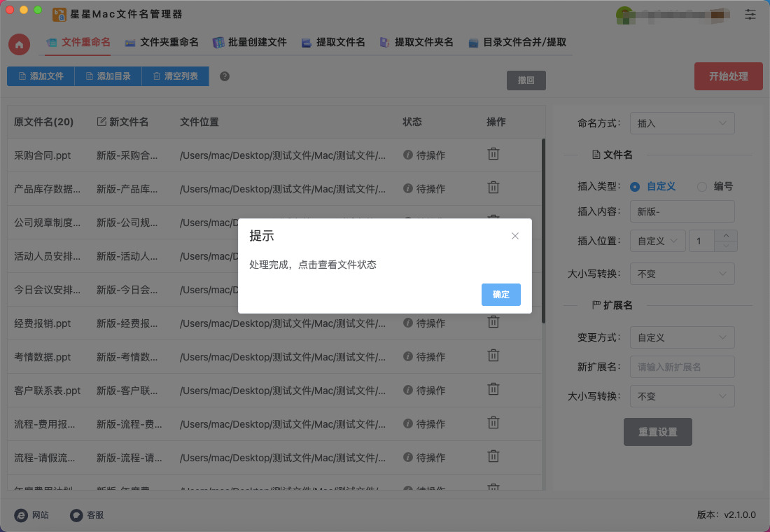Image resolution: width=770 pixels, height=532 pixels.
Task: Click the 确定 button in dialog
Action: [x=500, y=295]
